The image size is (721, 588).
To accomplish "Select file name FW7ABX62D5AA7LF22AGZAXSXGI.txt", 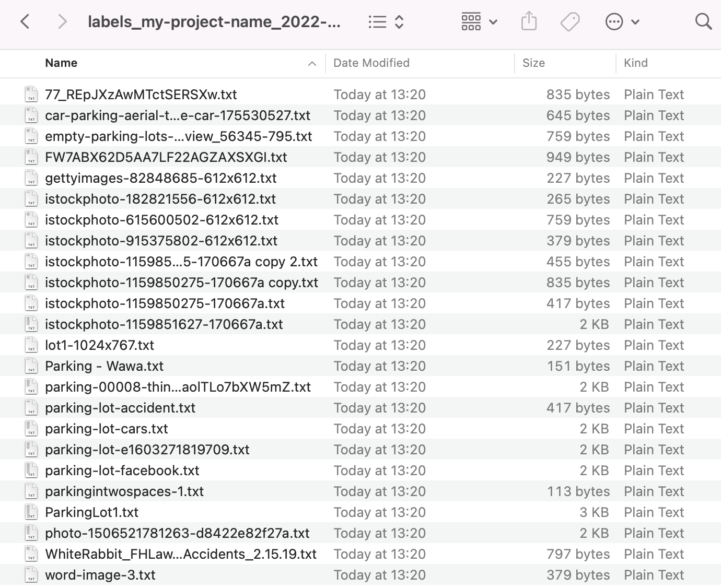I will click(166, 157).
